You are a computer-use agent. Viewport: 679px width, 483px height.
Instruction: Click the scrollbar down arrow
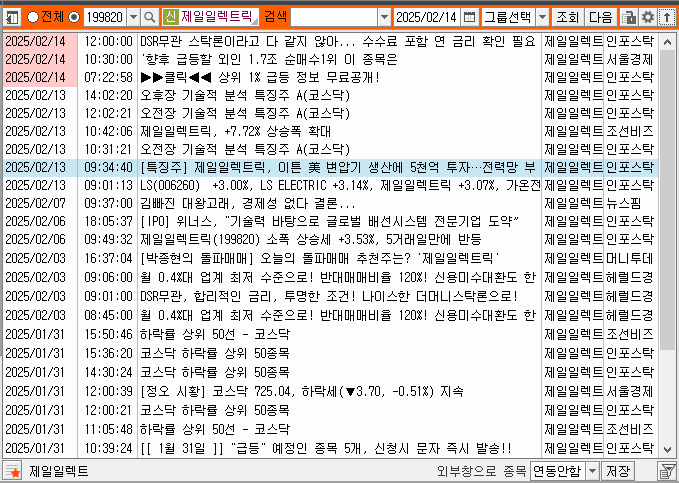(667, 450)
